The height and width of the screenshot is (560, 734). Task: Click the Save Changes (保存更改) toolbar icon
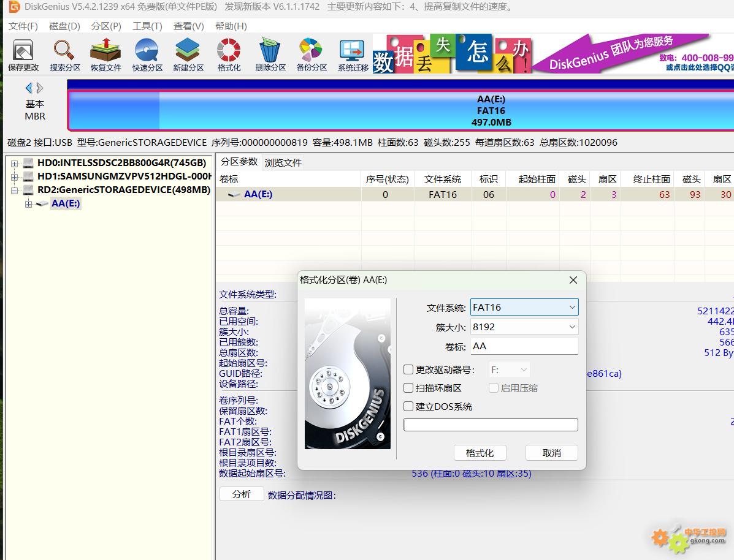(23, 55)
